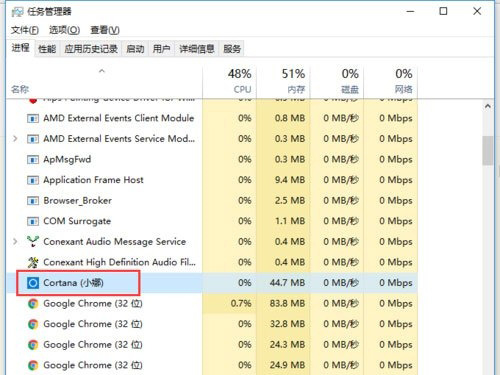Expand Conexant Audio Message Service group
Screen dimensions: 500x375
(x=15, y=241)
